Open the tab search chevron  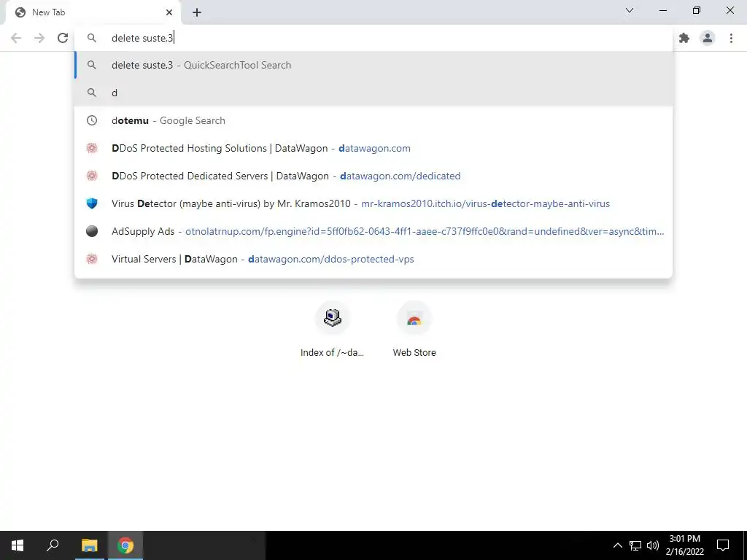pyautogui.click(x=630, y=10)
